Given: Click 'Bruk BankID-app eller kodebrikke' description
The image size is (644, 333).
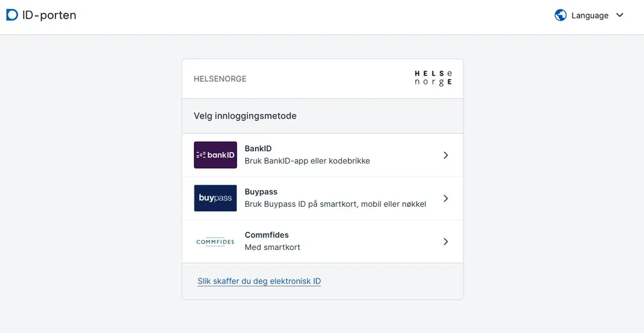Looking at the screenshot, I should pos(307,161).
